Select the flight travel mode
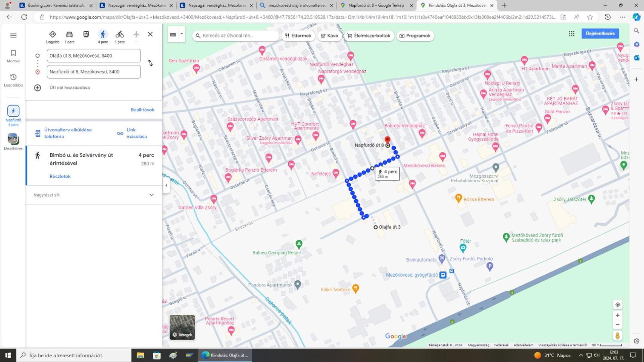Viewport: 644px width, 362px height. [136, 34]
